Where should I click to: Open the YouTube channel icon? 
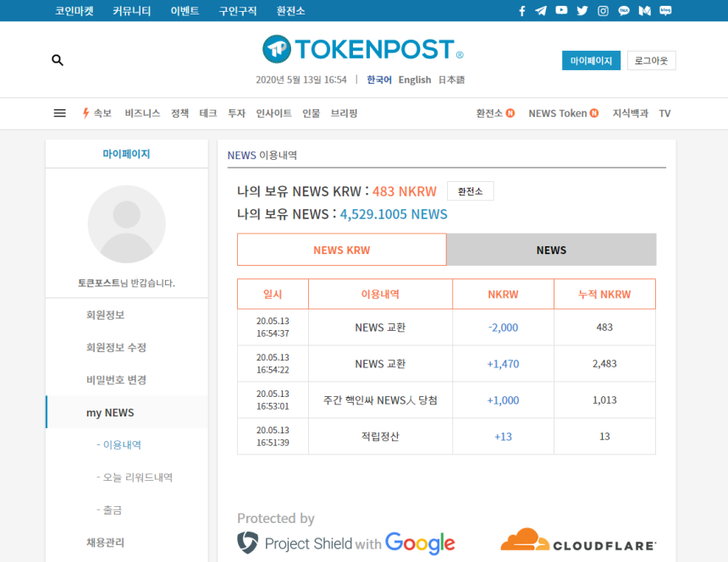561,10
